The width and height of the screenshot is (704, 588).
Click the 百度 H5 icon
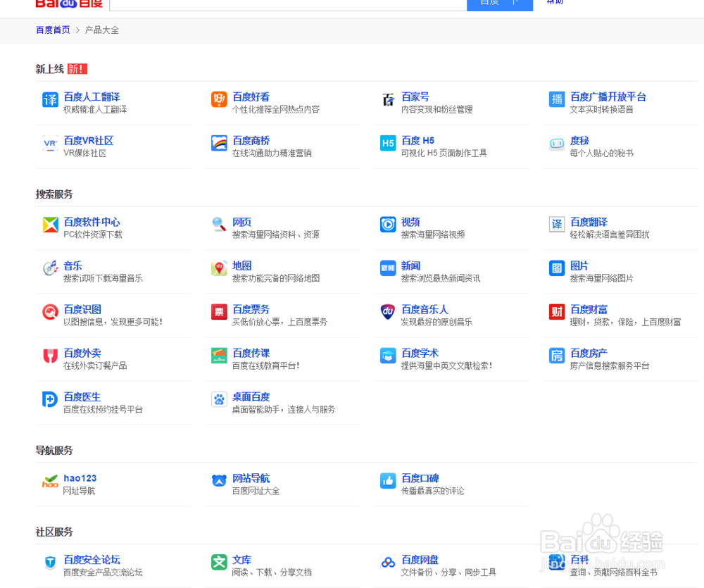388,143
